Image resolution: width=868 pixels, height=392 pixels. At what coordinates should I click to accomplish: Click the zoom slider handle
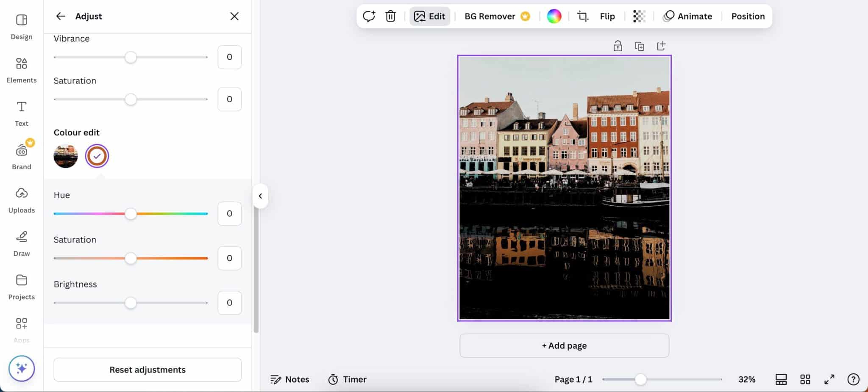(x=641, y=379)
